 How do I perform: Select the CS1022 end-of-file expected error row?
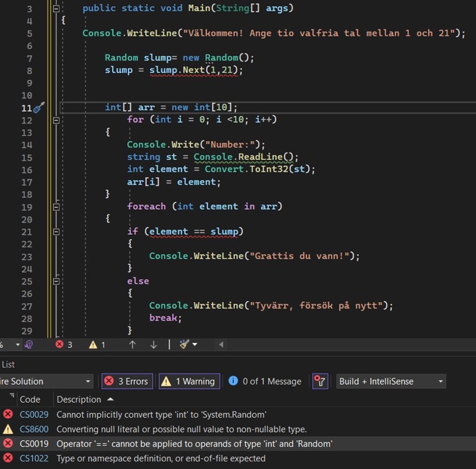(161, 458)
